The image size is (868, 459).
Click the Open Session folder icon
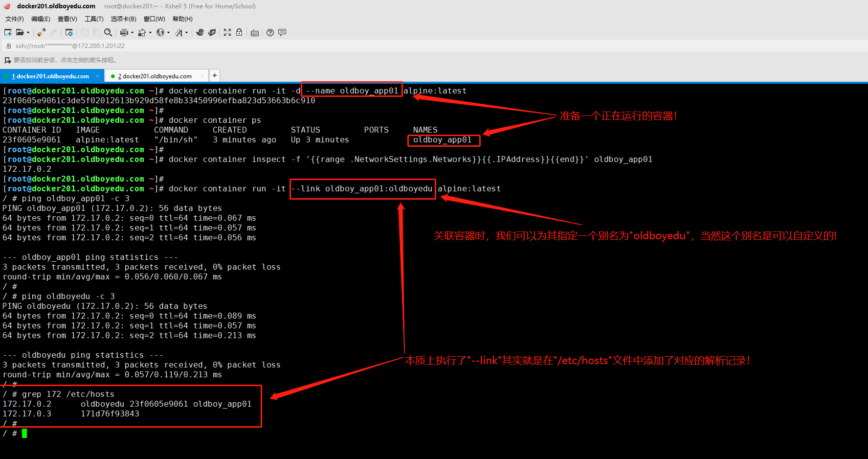coord(20,32)
